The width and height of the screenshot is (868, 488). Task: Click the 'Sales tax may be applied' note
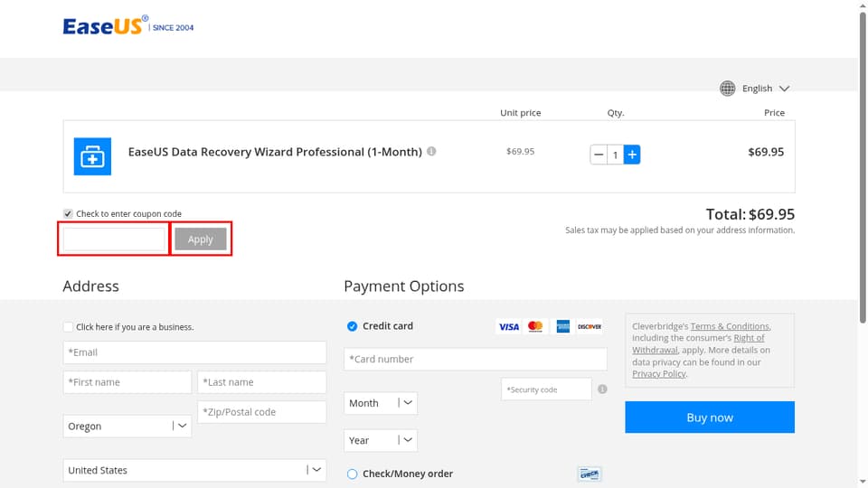tap(680, 230)
